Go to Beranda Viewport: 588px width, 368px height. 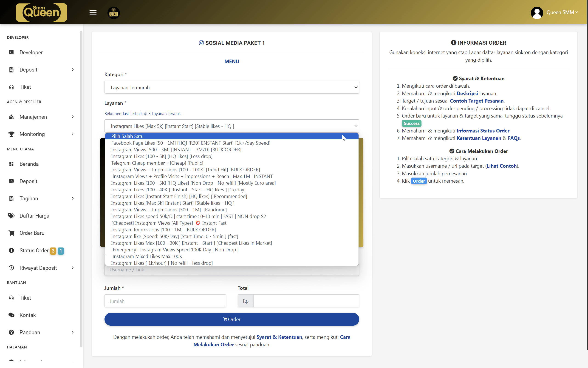point(29,164)
